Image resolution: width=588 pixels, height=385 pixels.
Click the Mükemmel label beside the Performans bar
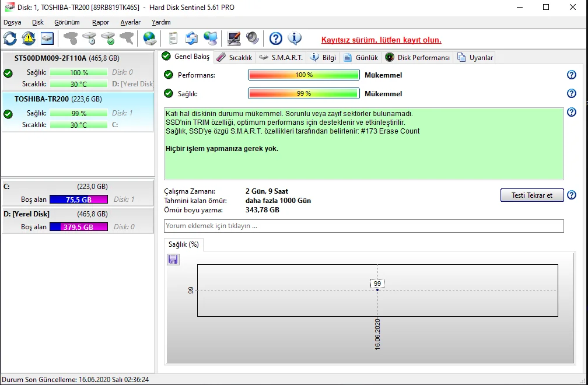pyautogui.click(x=383, y=75)
